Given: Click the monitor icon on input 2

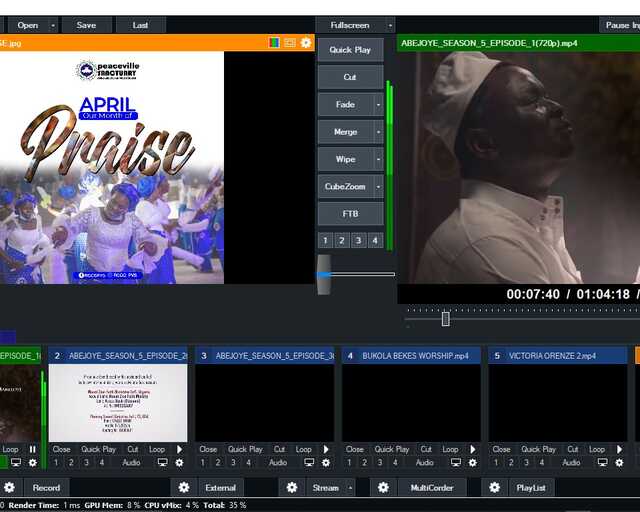Looking at the screenshot, I should tap(162, 463).
